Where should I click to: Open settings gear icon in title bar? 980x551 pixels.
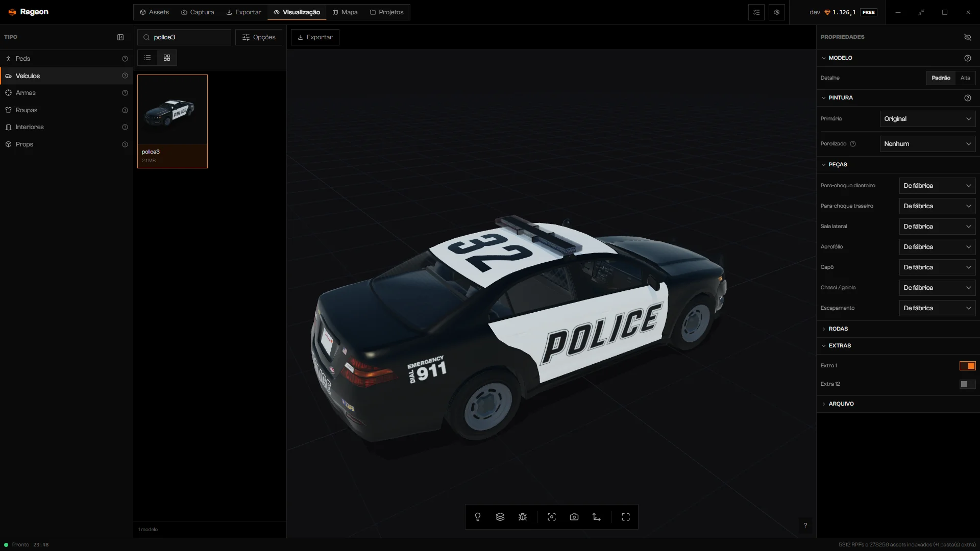pos(777,12)
